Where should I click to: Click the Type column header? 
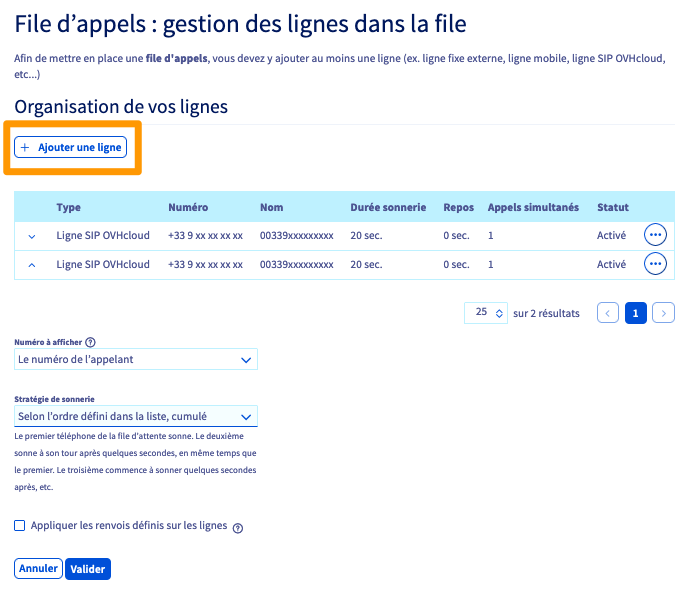click(x=69, y=207)
